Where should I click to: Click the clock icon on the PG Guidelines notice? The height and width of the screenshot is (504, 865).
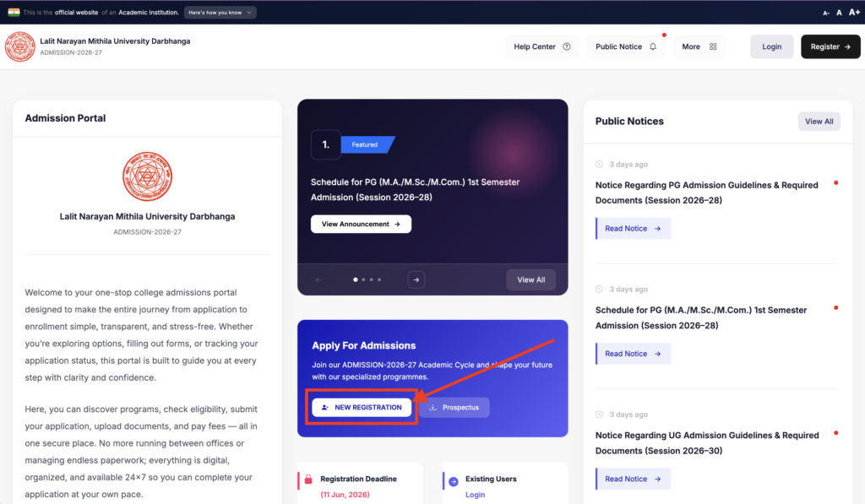599,165
